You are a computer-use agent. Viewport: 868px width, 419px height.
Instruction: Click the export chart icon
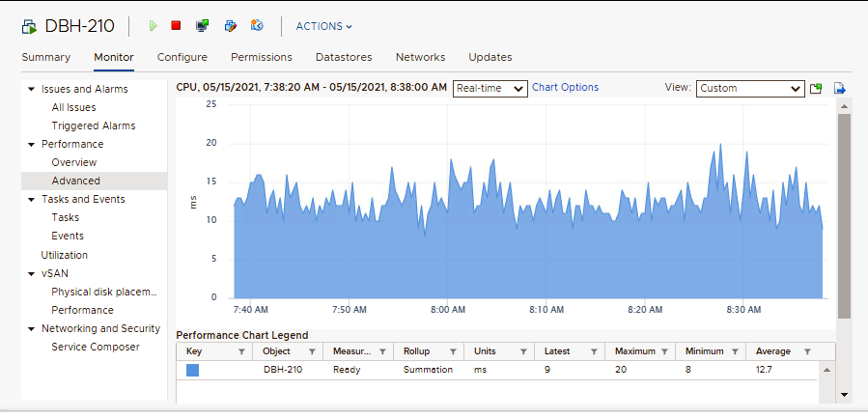point(840,88)
